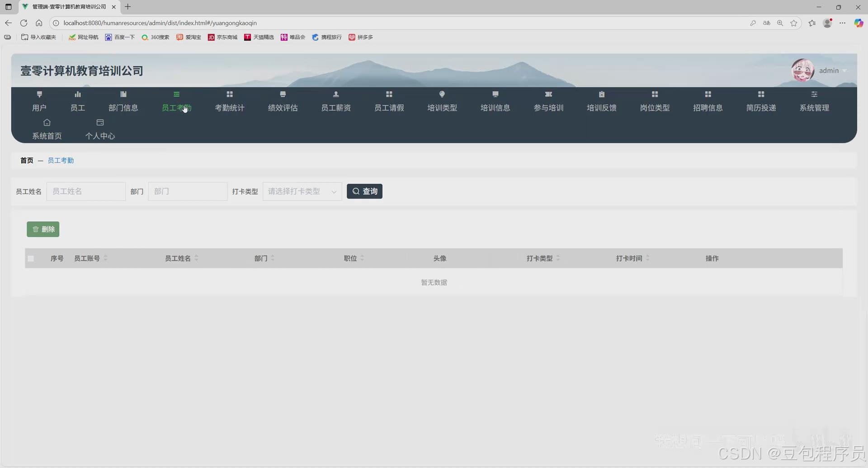Open the 培训反馈 clipboard icon
This screenshot has height=468, width=868.
602,94
